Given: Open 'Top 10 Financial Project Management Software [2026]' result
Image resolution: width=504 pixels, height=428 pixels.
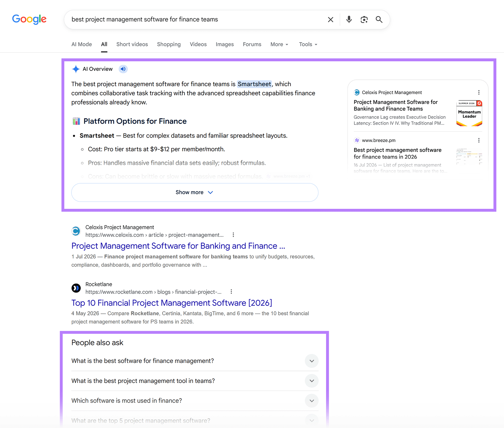Looking at the screenshot, I should point(172,303).
